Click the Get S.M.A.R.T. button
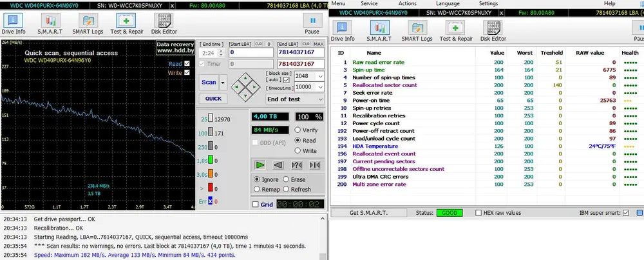 click(x=368, y=213)
